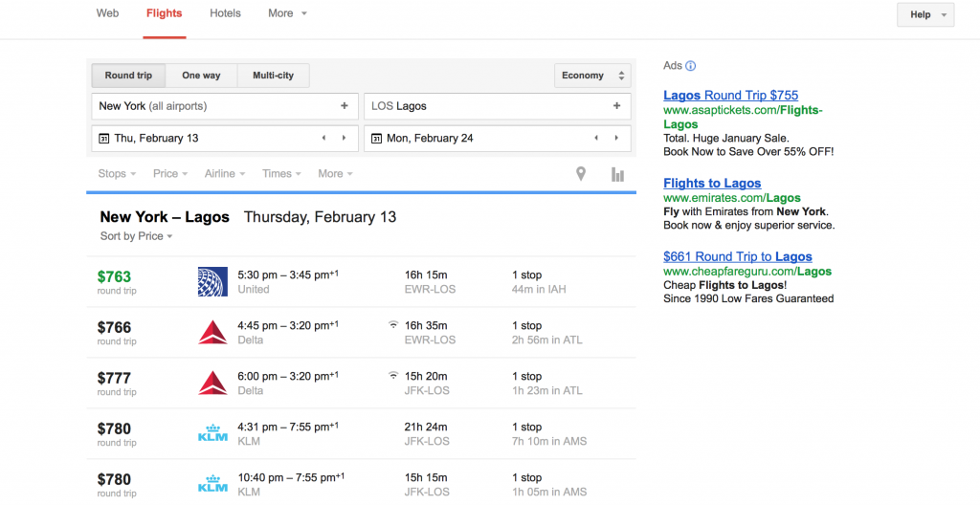Screen dimensions: 980x505
Task: Click the Wi-Fi icon on the 15h 20m flight
Action: coord(393,375)
